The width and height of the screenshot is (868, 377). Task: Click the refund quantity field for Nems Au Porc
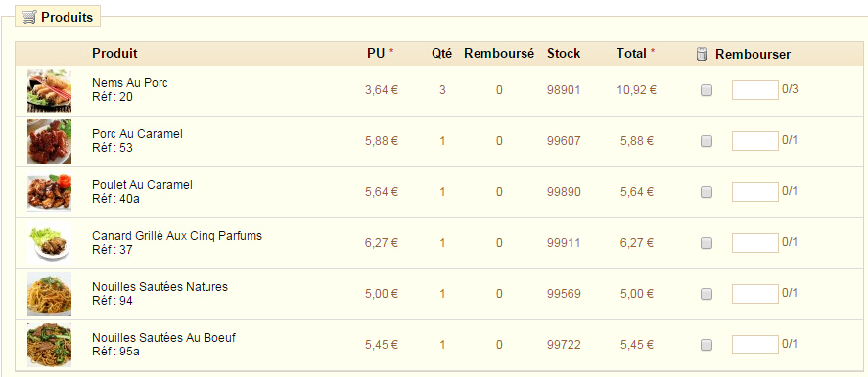(x=755, y=90)
